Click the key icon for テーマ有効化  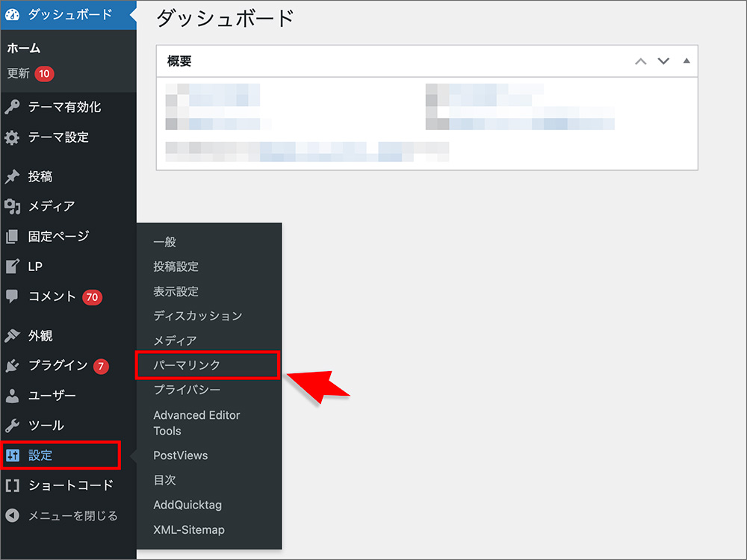click(13, 107)
